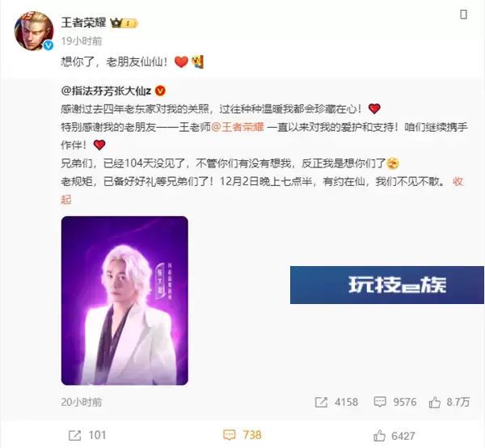The height and width of the screenshot is (448, 485).
Task: Open the 738 comments tab
Action: pyautogui.click(x=242, y=435)
